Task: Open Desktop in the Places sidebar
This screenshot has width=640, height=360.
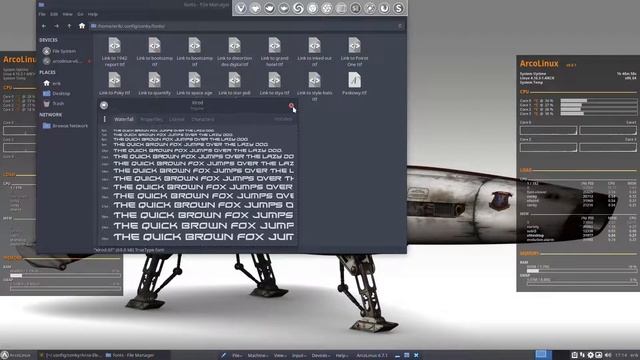Action: [57, 93]
